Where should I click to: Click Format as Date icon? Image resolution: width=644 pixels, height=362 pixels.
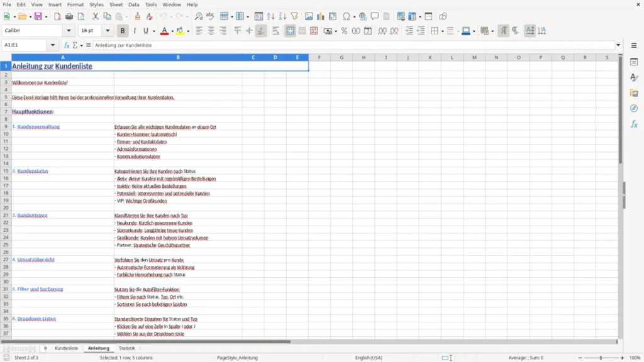pyautogui.click(x=368, y=31)
